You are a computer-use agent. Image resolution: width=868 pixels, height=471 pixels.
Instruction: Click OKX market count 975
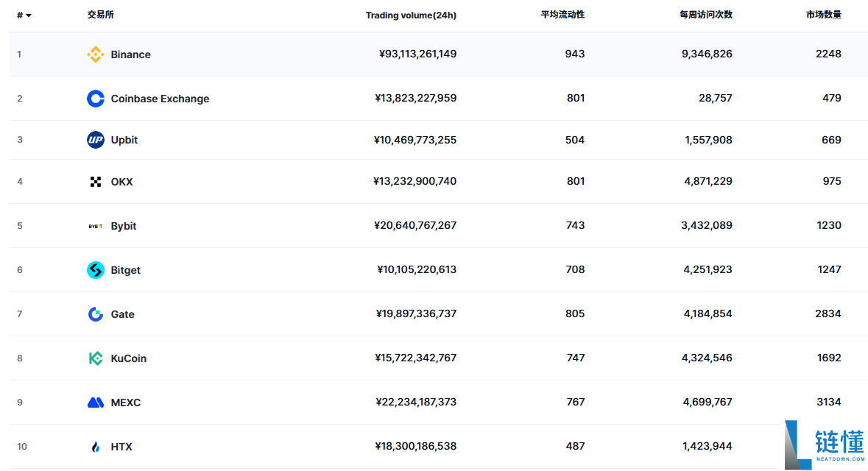coord(832,181)
